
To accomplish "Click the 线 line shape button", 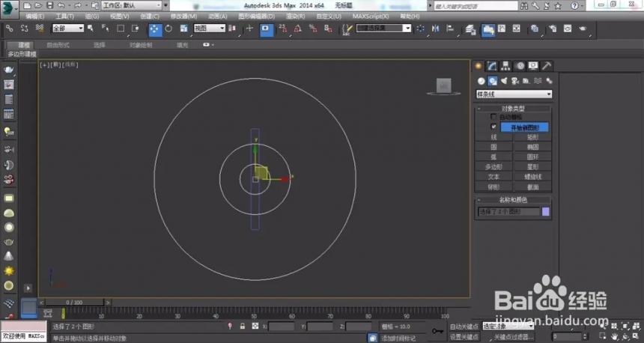I will pos(493,137).
